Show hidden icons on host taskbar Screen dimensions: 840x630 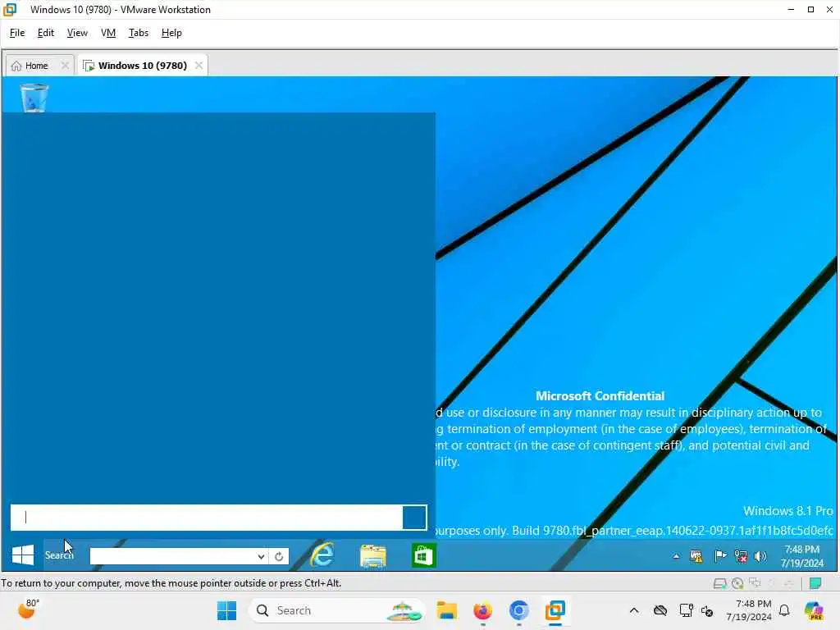tap(634, 610)
